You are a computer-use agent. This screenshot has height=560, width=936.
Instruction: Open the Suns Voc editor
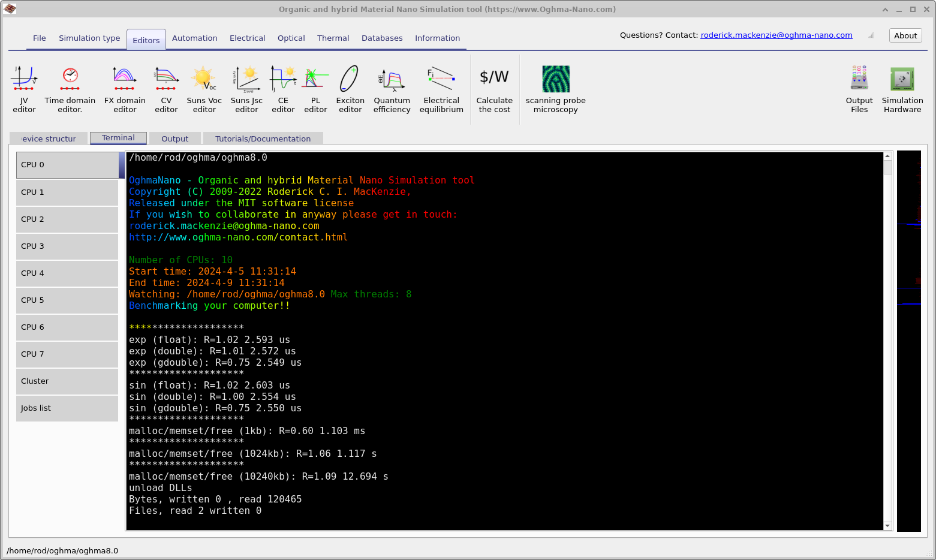click(204, 89)
